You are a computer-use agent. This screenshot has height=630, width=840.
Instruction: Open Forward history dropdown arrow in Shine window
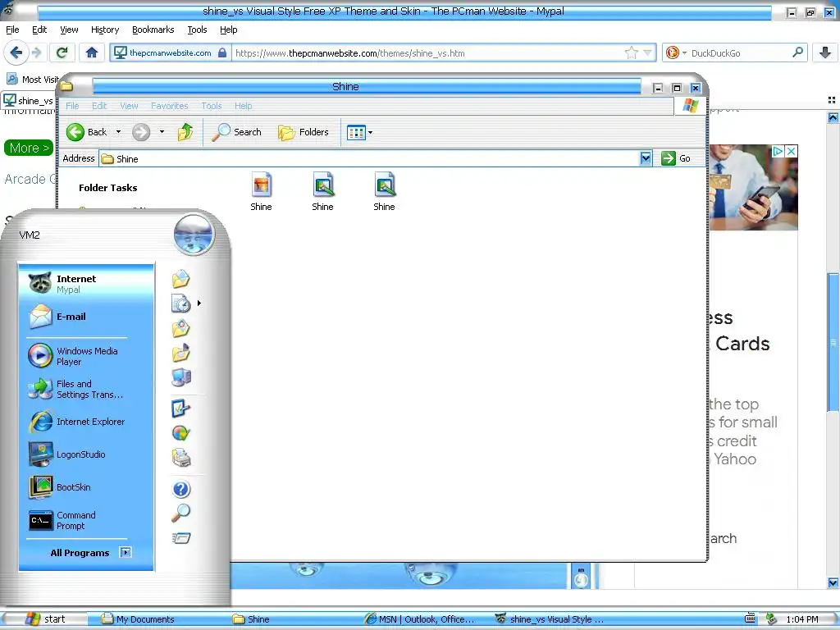coord(162,132)
